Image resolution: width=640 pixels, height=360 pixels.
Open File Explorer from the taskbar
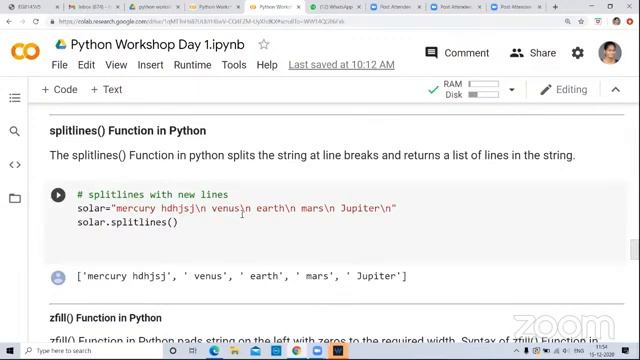(x=234, y=351)
